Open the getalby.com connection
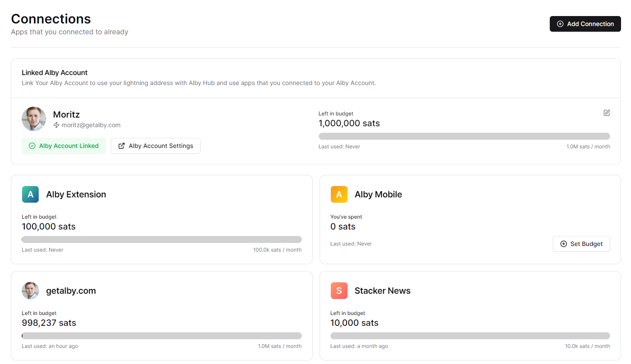 coord(162,316)
